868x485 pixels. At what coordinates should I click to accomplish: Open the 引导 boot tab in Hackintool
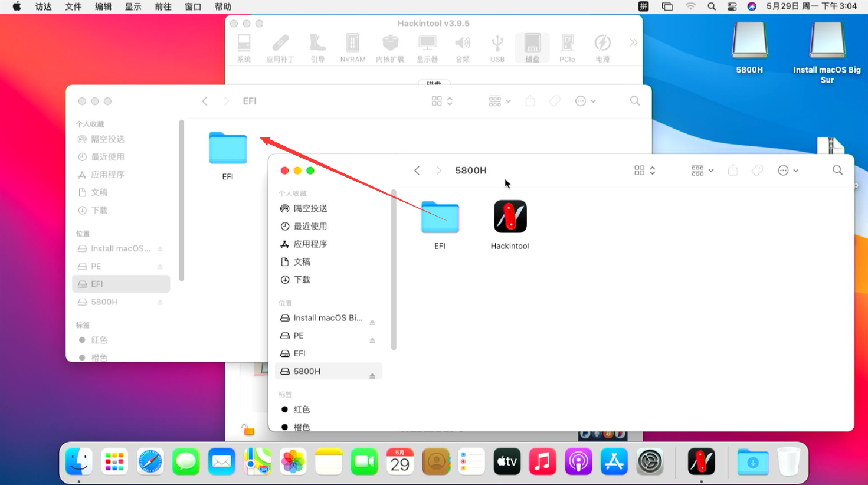[x=317, y=48]
